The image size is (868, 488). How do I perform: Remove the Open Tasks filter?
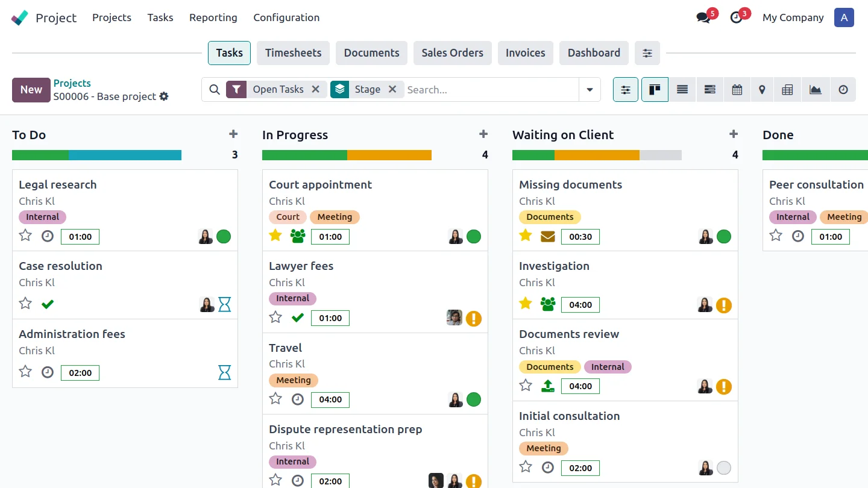[315, 89]
